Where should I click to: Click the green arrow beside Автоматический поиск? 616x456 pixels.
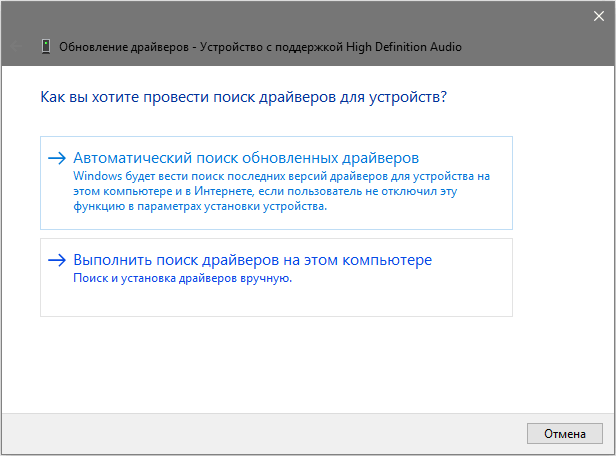[57, 159]
